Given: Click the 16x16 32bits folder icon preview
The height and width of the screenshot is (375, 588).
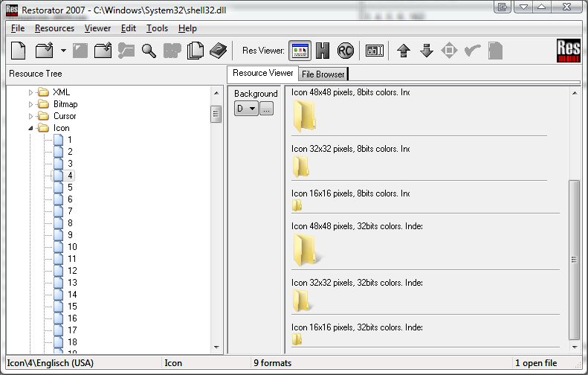Looking at the screenshot, I should 297,339.
